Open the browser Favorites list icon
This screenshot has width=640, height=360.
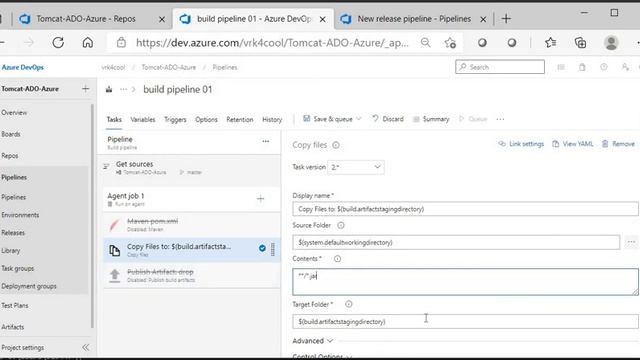pos(550,42)
